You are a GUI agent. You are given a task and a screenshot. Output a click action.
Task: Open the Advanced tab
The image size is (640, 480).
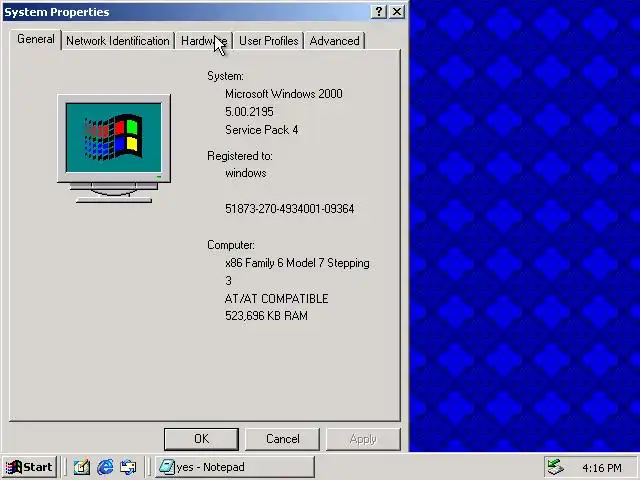[334, 41]
